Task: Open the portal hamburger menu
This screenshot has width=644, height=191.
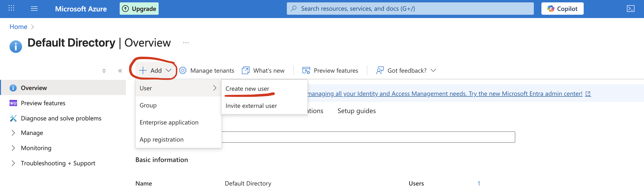Action: pyautogui.click(x=34, y=9)
